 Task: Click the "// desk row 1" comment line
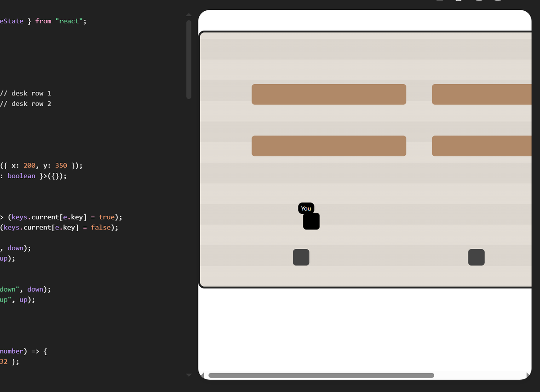tap(26, 93)
